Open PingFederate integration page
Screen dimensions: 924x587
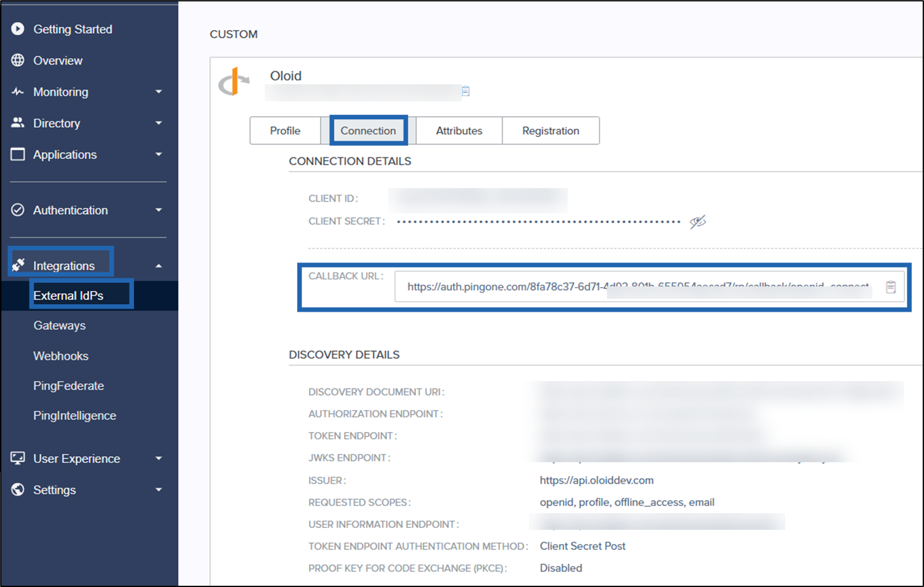point(69,386)
